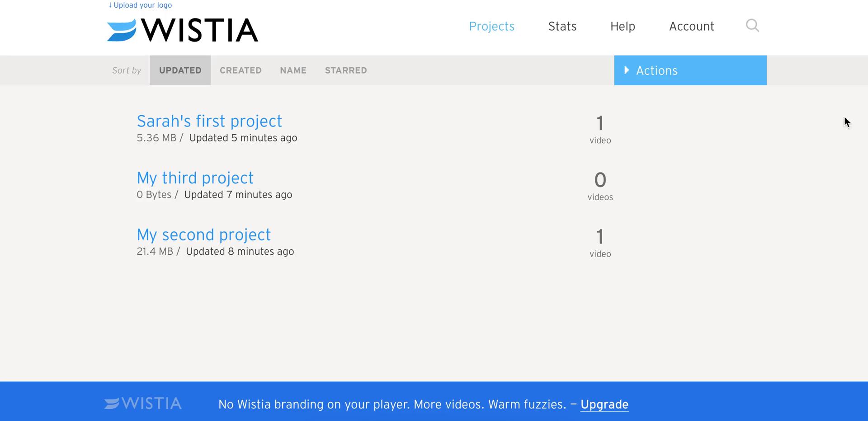Image resolution: width=868 pixels, height=421 pixels.
Task: Click the '0 Bytes' size text
Action: tap(154, 195)
